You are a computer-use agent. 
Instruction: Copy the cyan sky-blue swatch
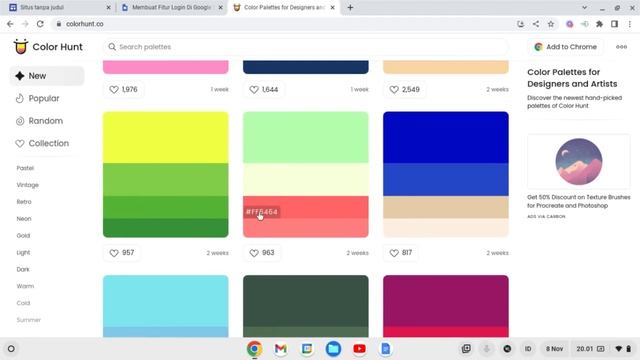(x=166, y=301)
